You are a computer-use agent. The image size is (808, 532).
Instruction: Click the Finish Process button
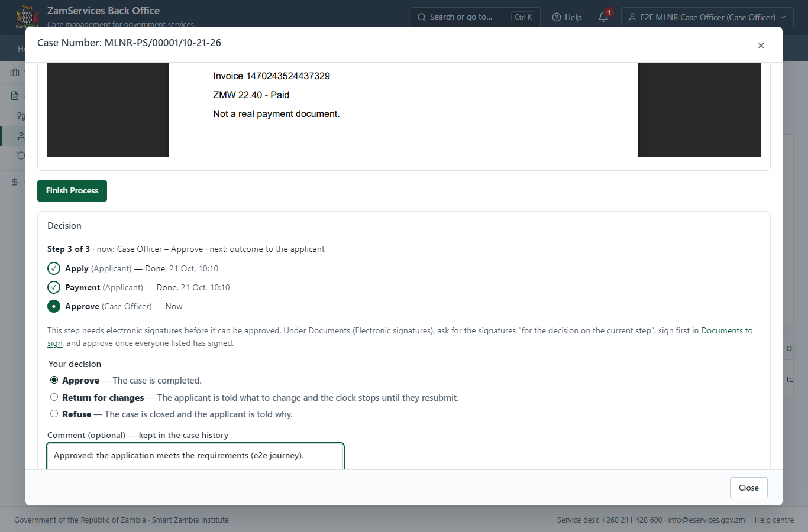(72, 191)
